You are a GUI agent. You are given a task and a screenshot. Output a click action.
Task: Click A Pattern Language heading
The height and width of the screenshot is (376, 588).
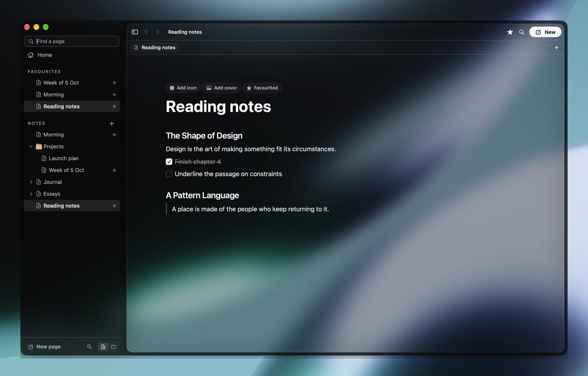pyautogui.click(x=203, y=196)
